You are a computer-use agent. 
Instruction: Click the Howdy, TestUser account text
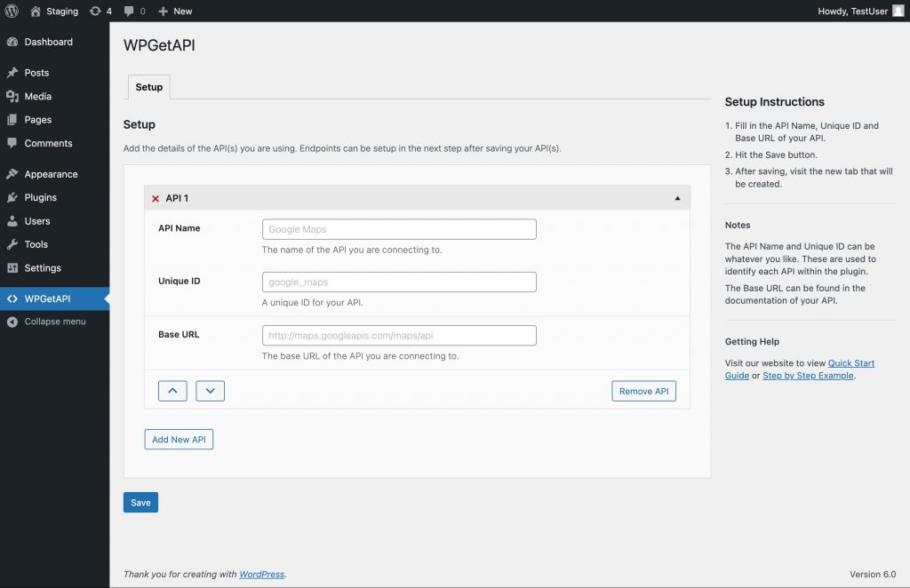(x=852, y=11)
